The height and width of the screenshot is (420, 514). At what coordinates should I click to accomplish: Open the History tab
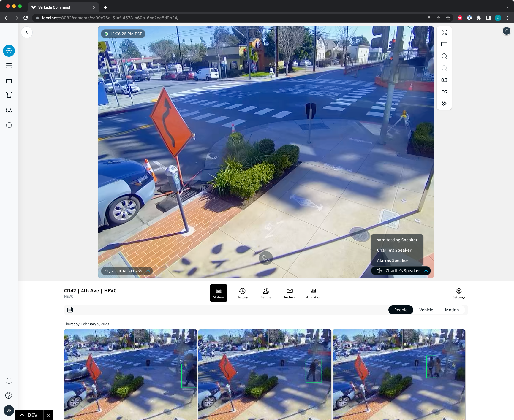click(242, 293)
